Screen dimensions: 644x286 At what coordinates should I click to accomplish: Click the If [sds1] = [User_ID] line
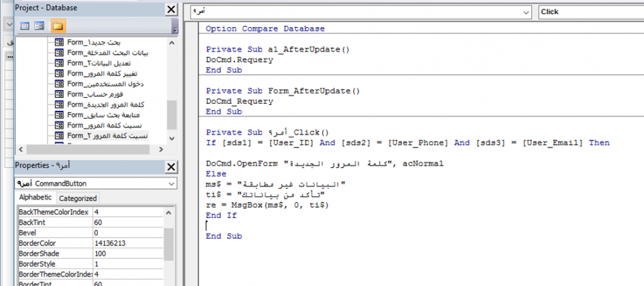(x=408, y=142)
